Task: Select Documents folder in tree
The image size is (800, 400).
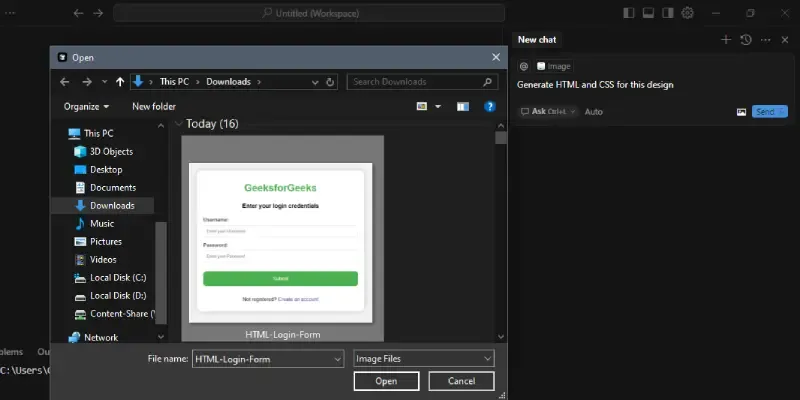Action: pos(105,188)
